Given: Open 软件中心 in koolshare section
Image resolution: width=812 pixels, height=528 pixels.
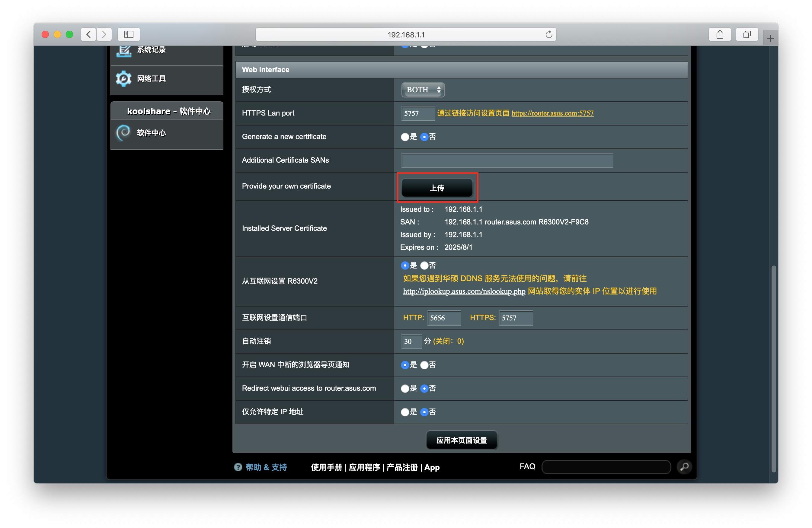Looking at the screenshot, I should point(152,133).
